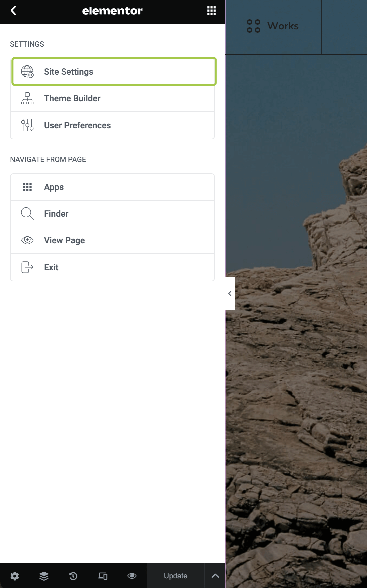Open the widgets grid icon in header

click(212, 11)
